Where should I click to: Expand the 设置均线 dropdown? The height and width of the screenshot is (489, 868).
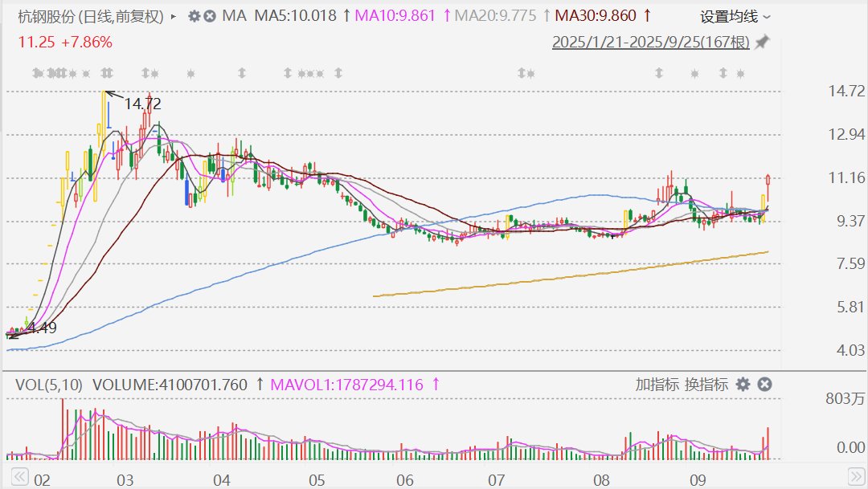pos(735,16)
